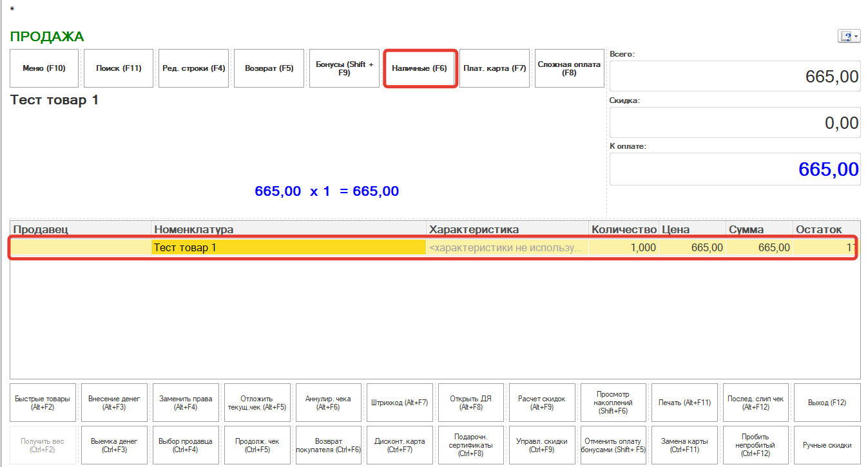
Task: Open Бонусы (Shift + F9)
Action: 344,68
